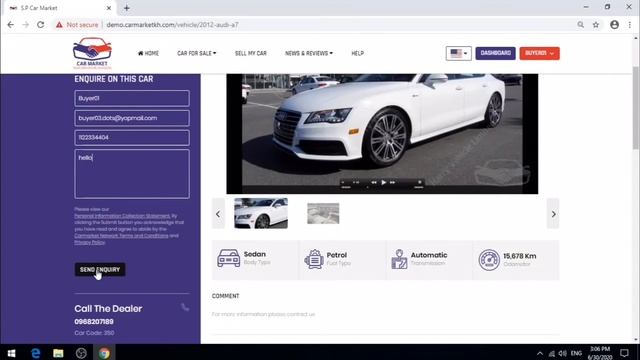Click the Petrol fuel type icon
Viewport: 640px width, 360px height.
click(x=314, y=259)
